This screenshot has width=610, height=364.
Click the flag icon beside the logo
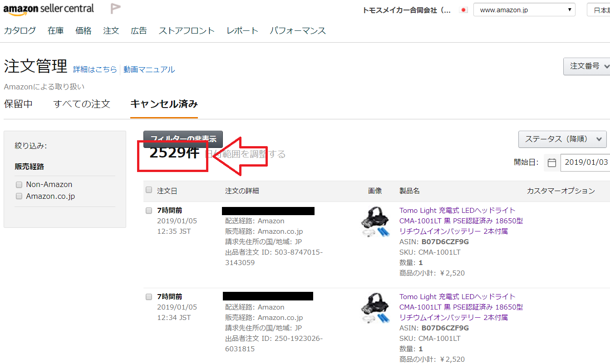pos(115,9)
